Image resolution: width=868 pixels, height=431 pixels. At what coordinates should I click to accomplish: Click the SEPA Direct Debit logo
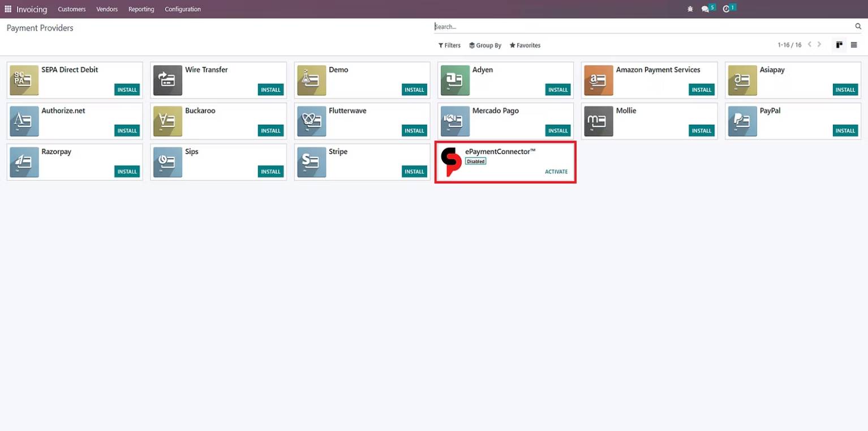[x=24, y=80]
